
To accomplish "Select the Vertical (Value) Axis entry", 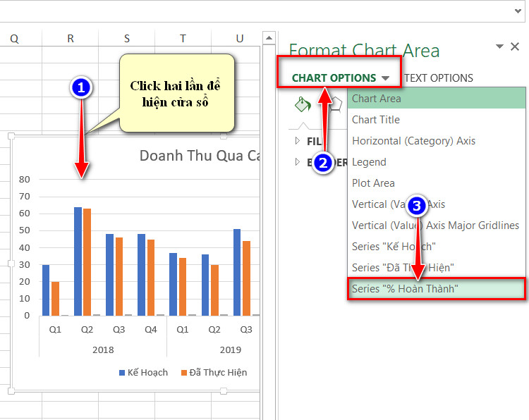I will (436, 204).
